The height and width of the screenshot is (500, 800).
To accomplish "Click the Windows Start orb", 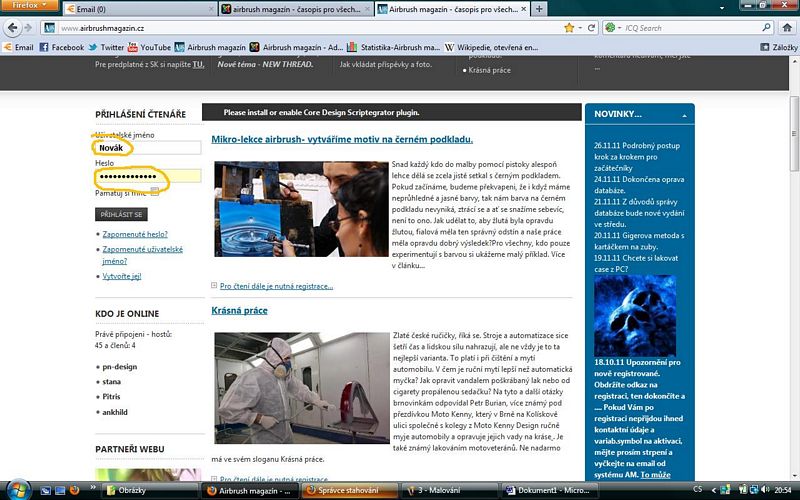I will (17, 489).
